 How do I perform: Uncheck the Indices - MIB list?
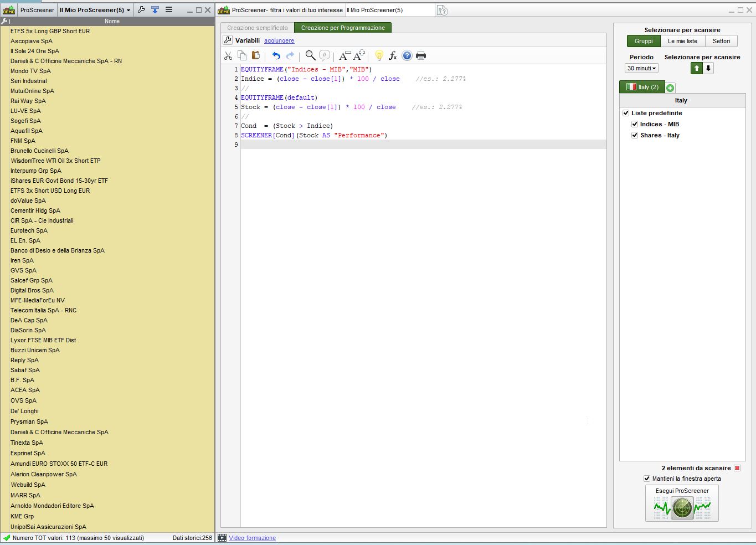pyautogui.click(x=635, y=124)
